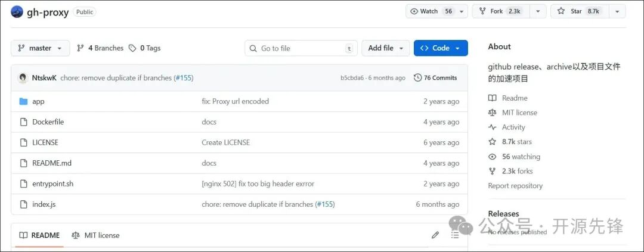Open commit 'fix: Proxy url encoded'
The width and height of the screenshot is (644, 252).
coord(235,101)
